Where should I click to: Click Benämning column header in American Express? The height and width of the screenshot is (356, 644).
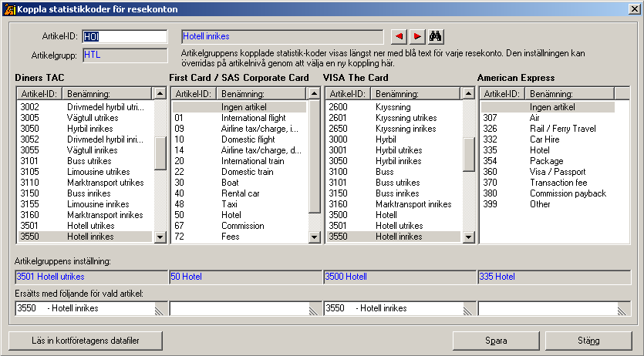(x=570, y=94)
